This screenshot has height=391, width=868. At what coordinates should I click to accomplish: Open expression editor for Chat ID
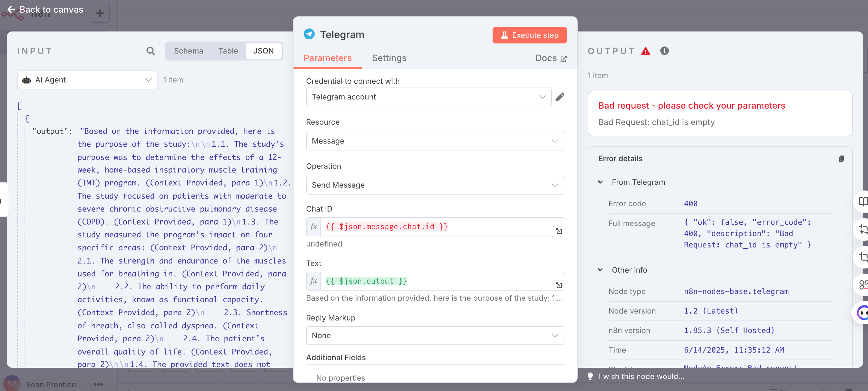(559, 231)
